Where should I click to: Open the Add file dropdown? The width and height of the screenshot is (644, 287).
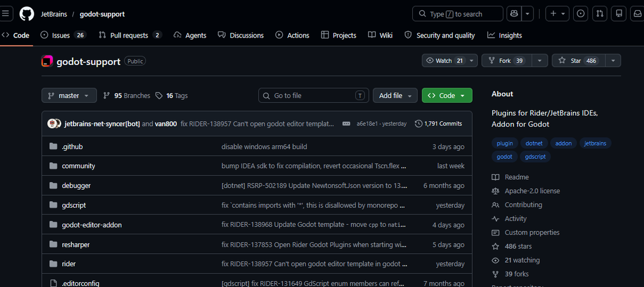tap(395, 95)
